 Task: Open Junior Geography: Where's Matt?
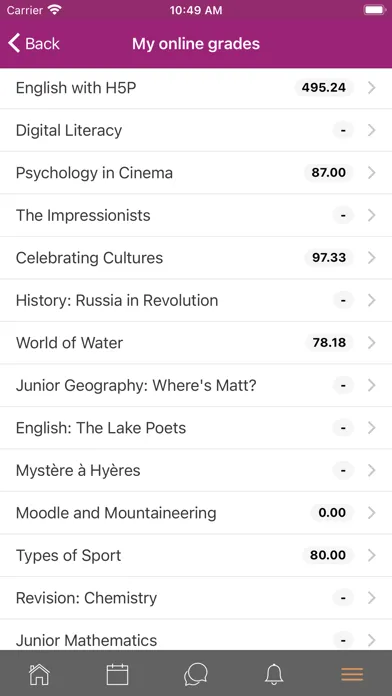[x=196, y=385]
